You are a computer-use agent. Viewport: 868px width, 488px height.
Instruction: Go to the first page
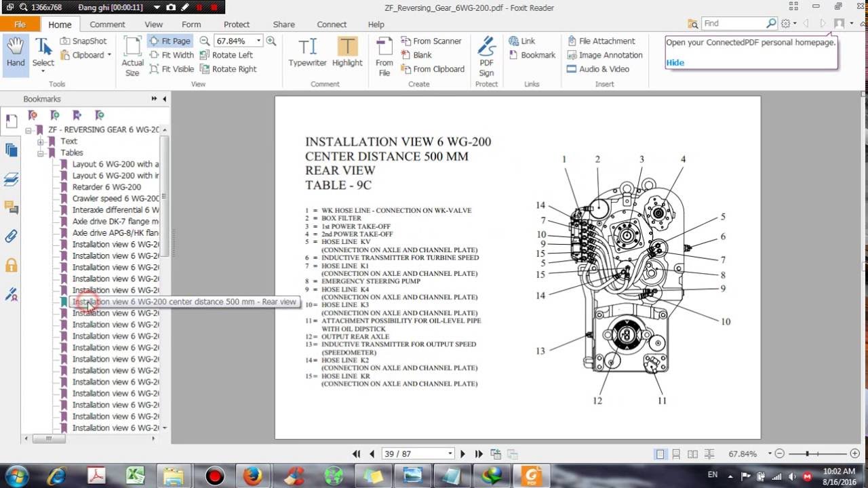pos(357,454)
